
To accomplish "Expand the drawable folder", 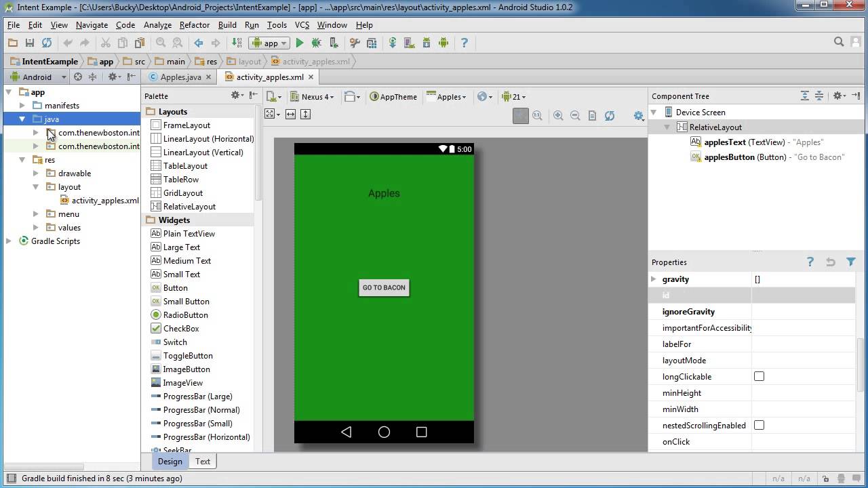I will click(36, 174).
